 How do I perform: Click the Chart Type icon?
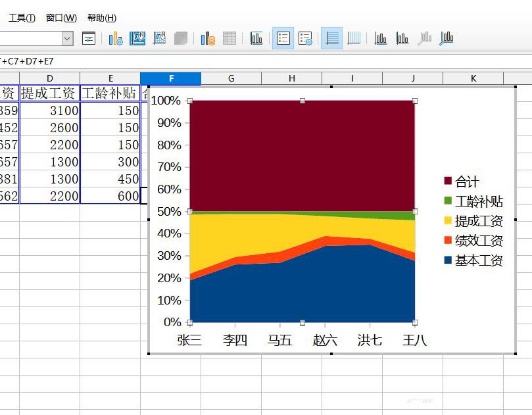coord(116,38)
